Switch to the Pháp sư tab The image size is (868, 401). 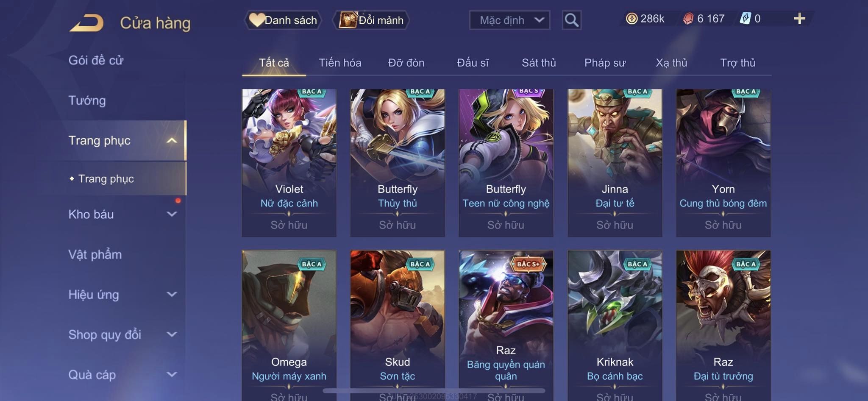tap(605, 63)
